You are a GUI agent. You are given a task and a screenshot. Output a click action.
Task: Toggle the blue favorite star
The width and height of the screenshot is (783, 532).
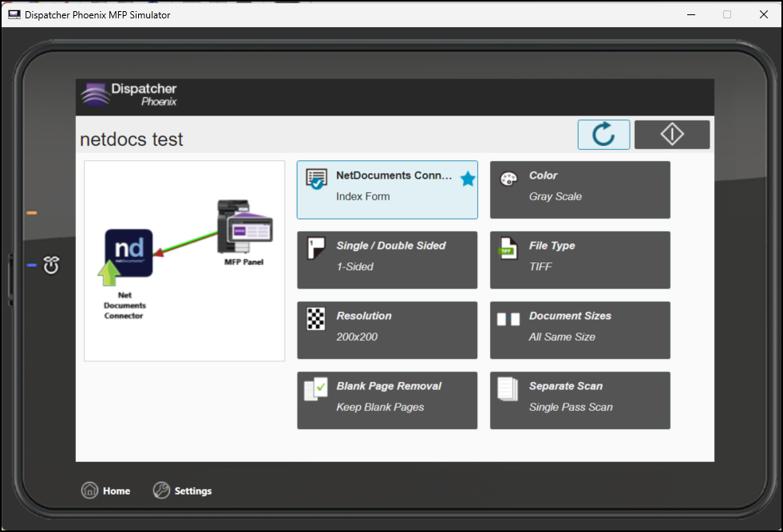(x=468, y=179)
